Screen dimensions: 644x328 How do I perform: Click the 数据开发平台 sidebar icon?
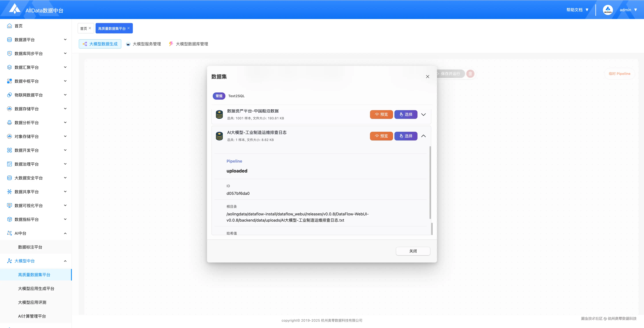coord(9,150)
